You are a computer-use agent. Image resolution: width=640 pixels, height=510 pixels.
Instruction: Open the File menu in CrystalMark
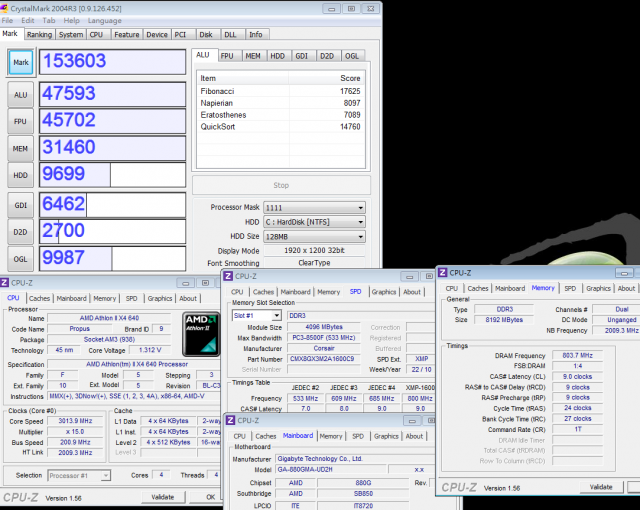[7, 20]
